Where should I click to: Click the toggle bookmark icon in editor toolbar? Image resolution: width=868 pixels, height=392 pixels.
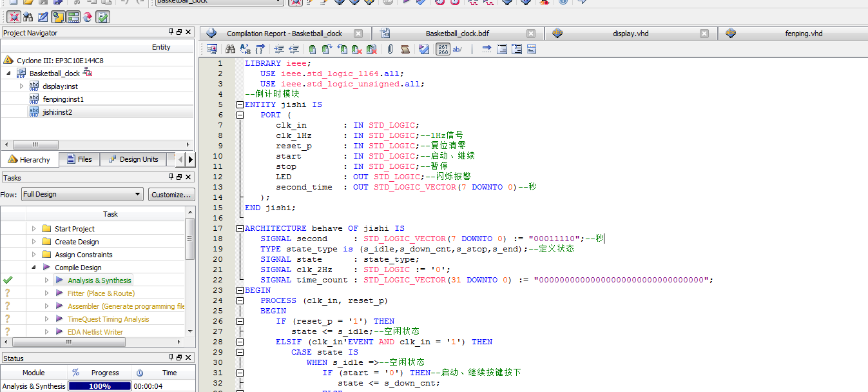[x=312, y=49]
